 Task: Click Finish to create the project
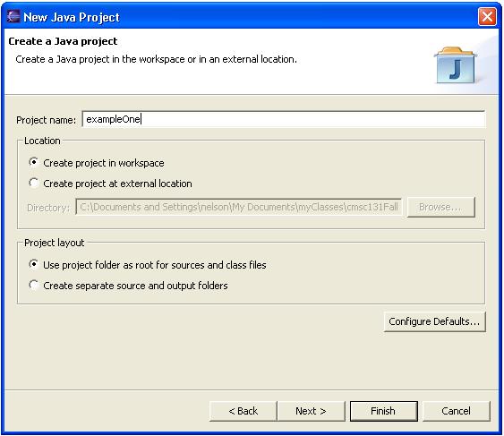coord(383,411)
